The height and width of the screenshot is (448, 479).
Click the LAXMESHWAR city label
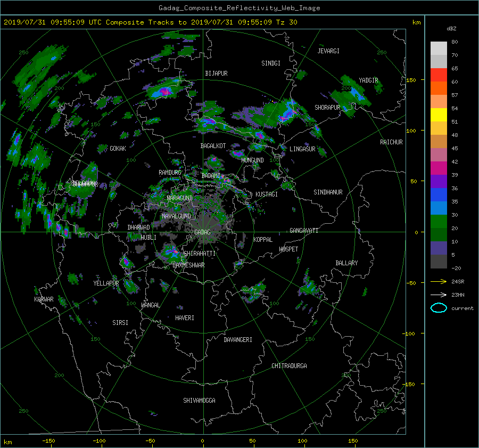tap(188, 265)
